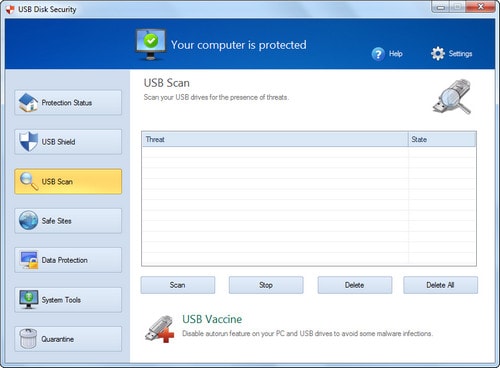The width and height of the screenshot is (500, 368).
Task: Close the USB Disk Security window
Action: click(480, 7)
